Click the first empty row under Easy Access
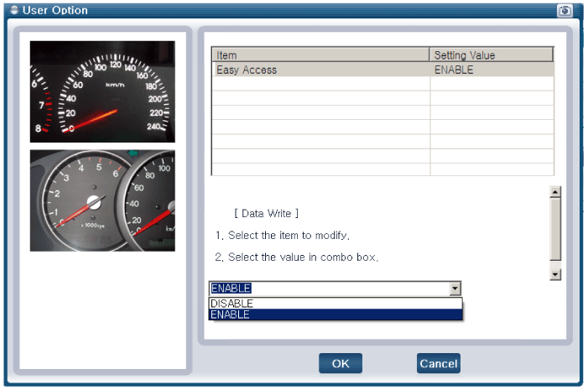 click(320, 84)
